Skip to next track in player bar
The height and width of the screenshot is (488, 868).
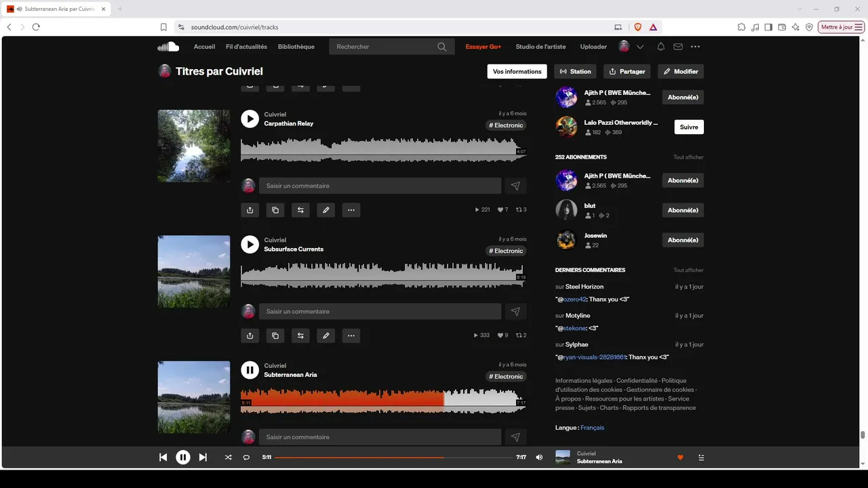tap(203, 457)
